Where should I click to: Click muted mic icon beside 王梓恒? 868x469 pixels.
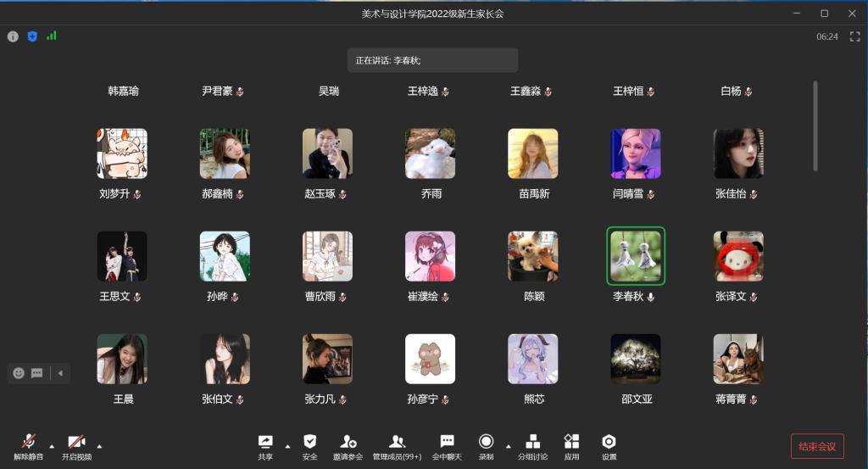pos(651,92)
